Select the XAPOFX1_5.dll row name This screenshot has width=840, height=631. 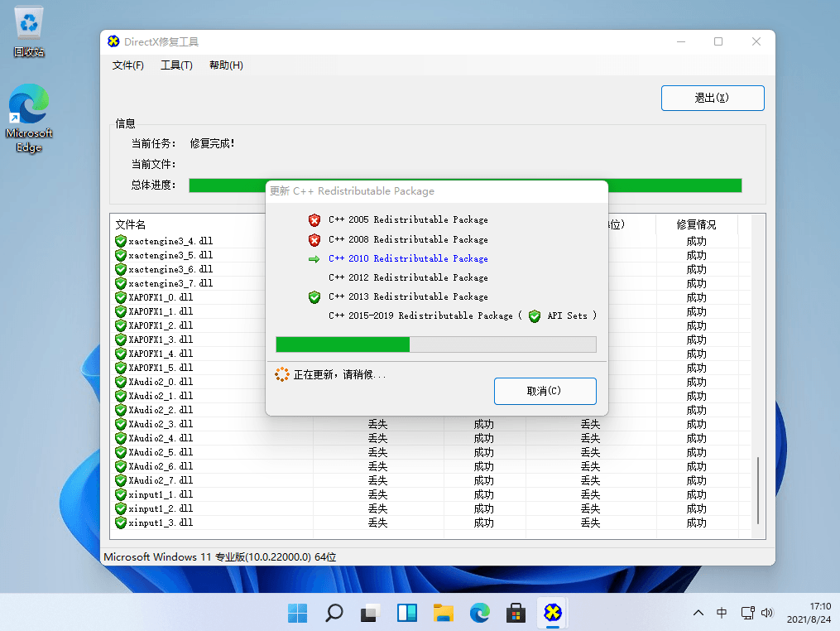pos(161,368)
